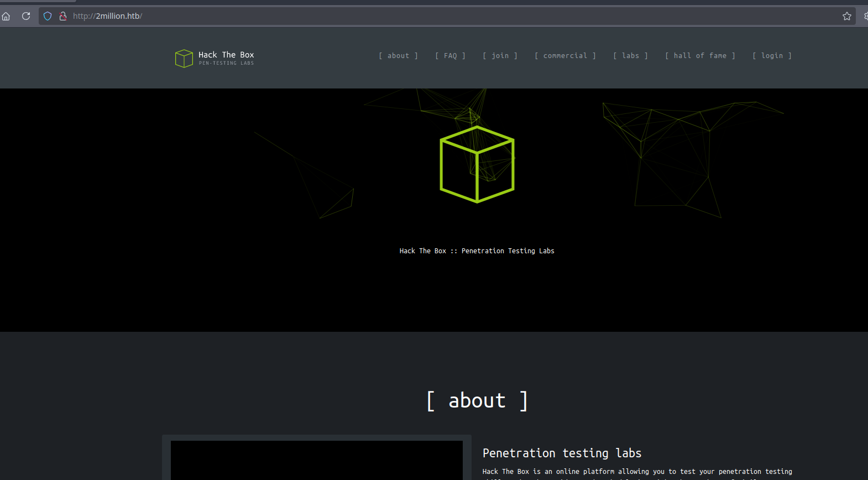The height and width of the screenshot is (480, 868).
Task: Click the large [ about ] section heading
Action: [477, 400]
